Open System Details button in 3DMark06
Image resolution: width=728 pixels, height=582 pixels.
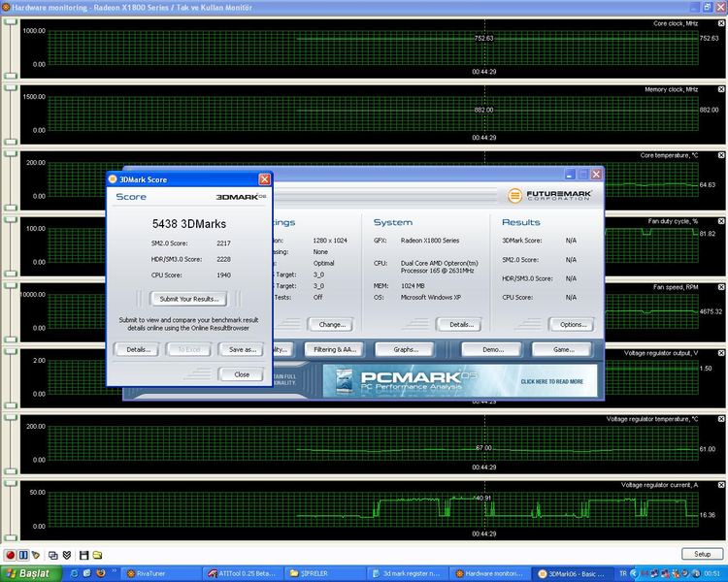tap(461, 324)
